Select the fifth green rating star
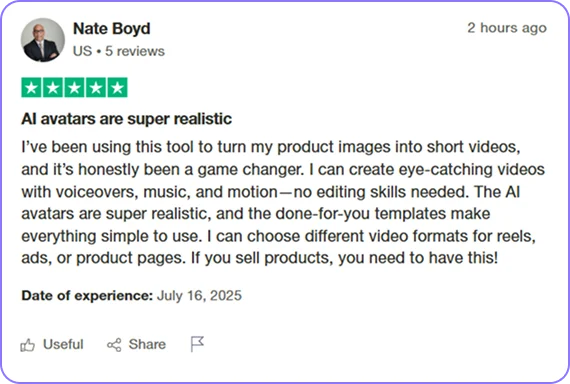 click(117, 88)
